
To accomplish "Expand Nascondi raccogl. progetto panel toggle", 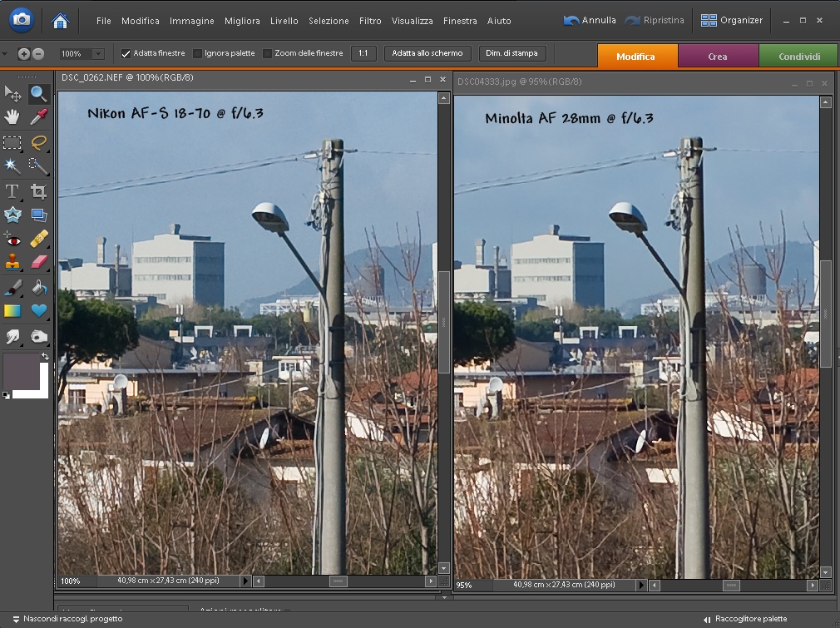I will point(68,619).
